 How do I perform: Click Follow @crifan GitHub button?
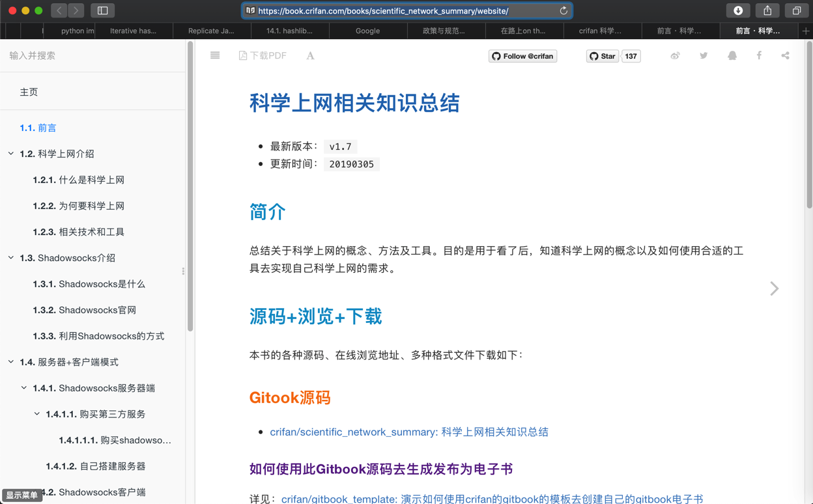tap(522, 56)
